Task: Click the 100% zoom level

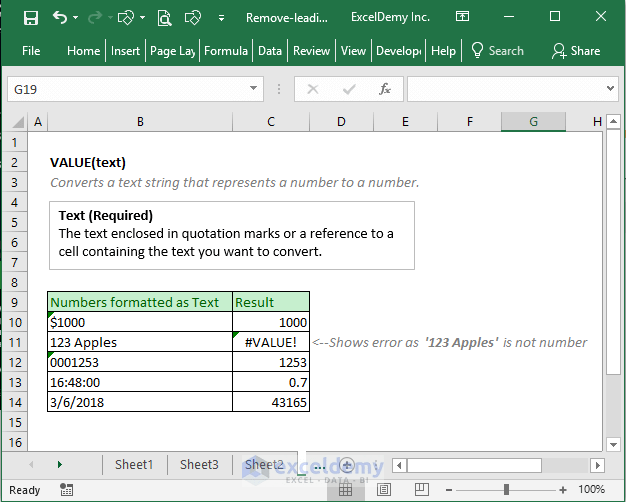Action: (x=592, y=489)
